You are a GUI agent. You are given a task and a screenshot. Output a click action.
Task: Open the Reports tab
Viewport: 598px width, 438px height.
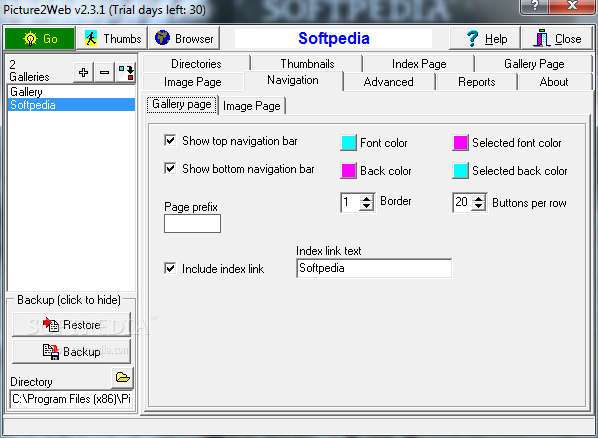tap(476, 82)
